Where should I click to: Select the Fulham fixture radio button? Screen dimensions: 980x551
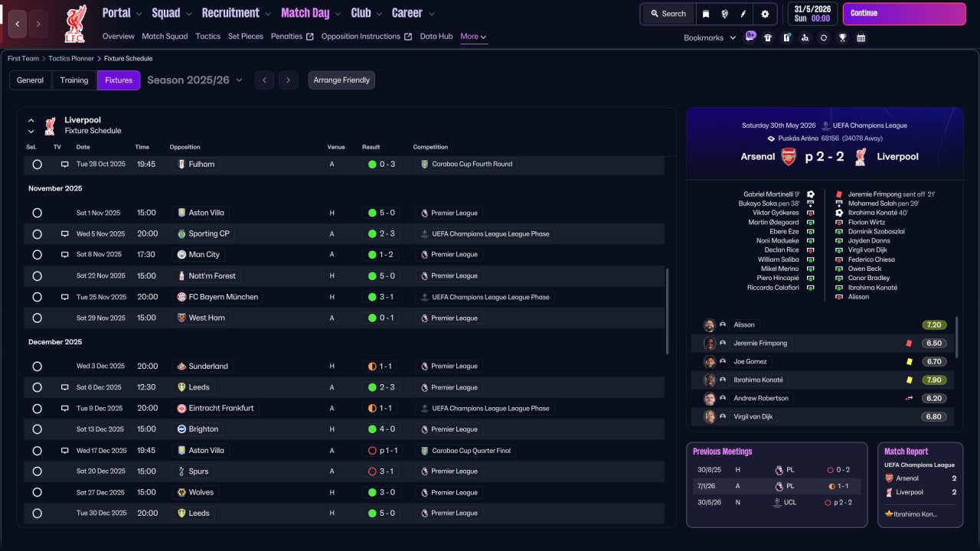click(x=37, y=165)
